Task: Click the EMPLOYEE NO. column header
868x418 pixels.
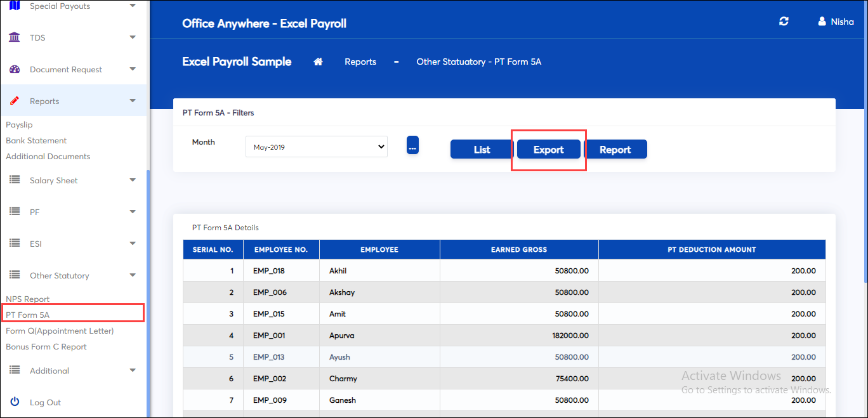Action: tap(281, 249)
